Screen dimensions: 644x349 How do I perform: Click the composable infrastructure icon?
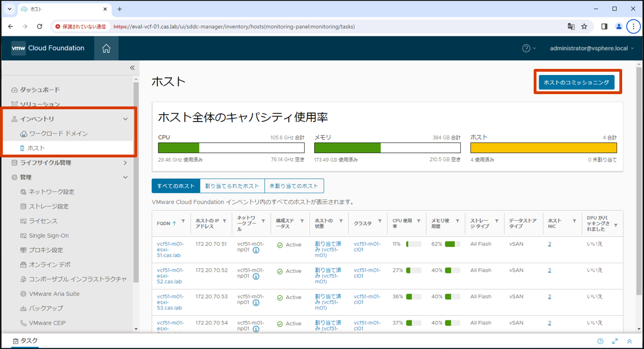click(24, 279)
